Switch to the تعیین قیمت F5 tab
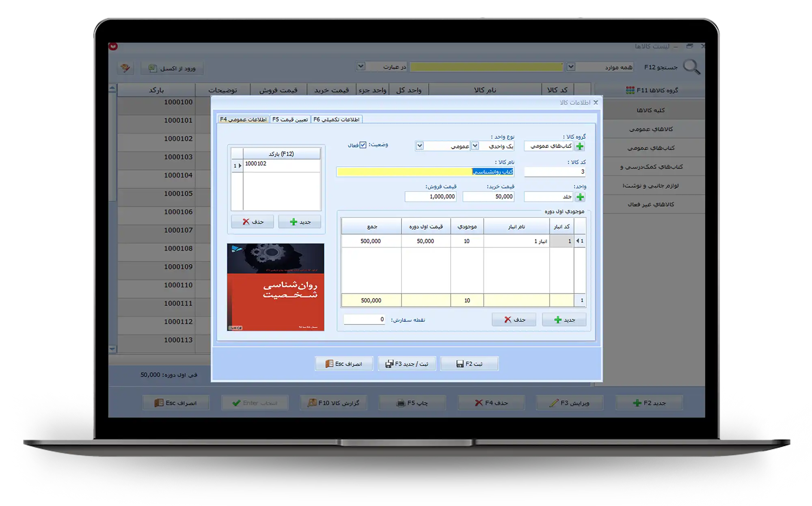The height and width of the screenshot is (506, 812). pos(290,119)
